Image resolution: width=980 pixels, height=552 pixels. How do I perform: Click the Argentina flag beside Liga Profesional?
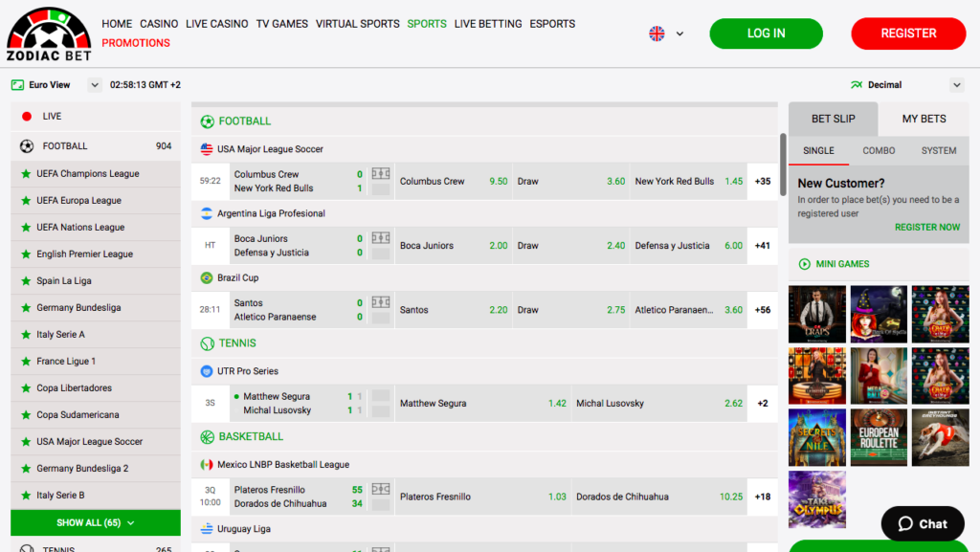pos(207,213)
